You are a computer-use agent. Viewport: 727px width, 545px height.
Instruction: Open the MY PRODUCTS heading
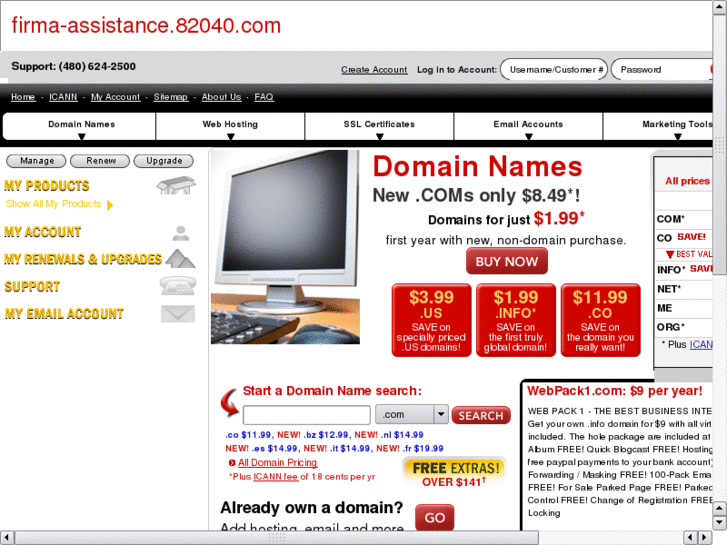pos(47,186)
